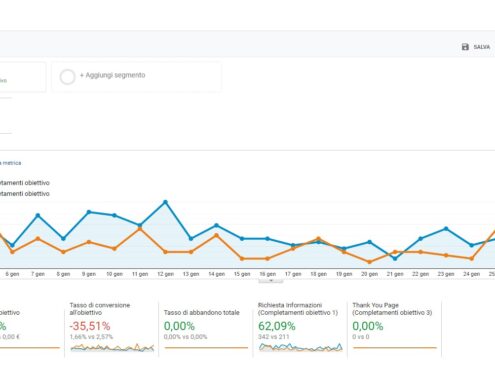Click the 0 vs 0 comparison text
The image size is (495, 371).
pos(361,337)
